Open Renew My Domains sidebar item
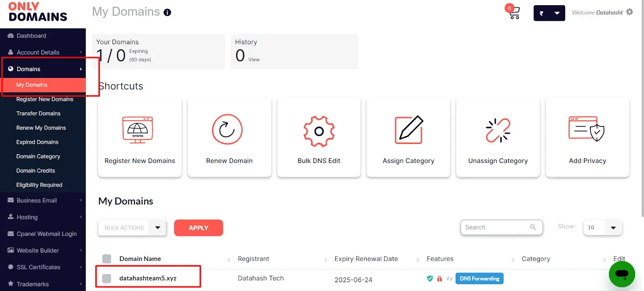Viewport: 644px width, 291px height. [41, 128]
